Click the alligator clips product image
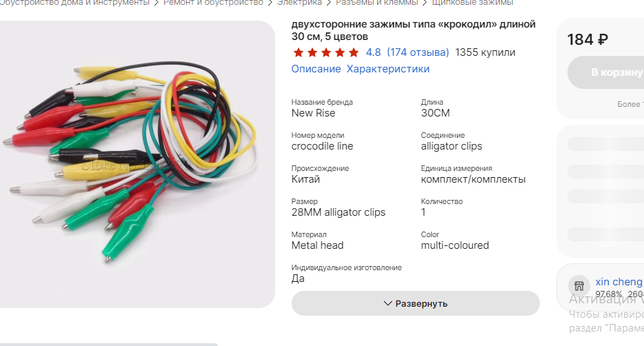Viewport: 644px width, 346px height. 136,164
